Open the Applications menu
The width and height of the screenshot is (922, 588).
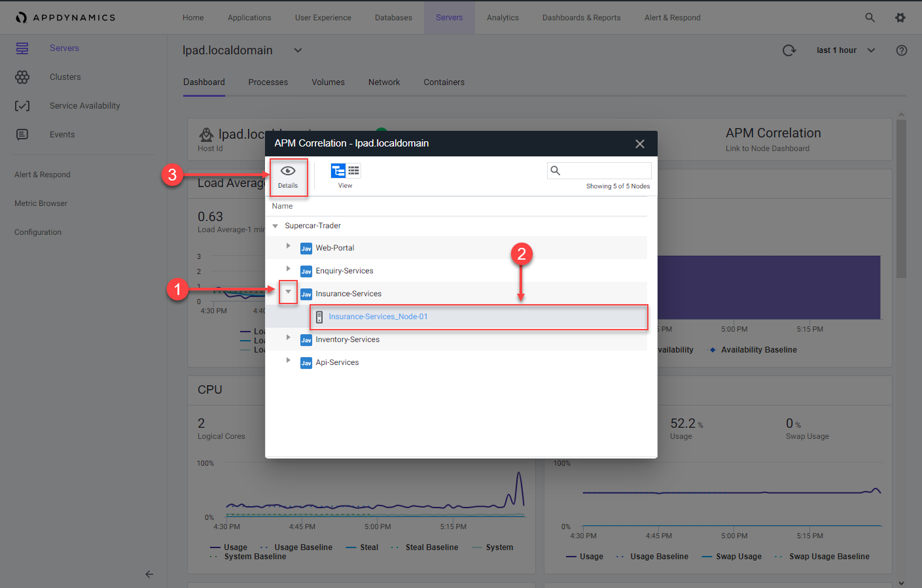click(249, 18)
